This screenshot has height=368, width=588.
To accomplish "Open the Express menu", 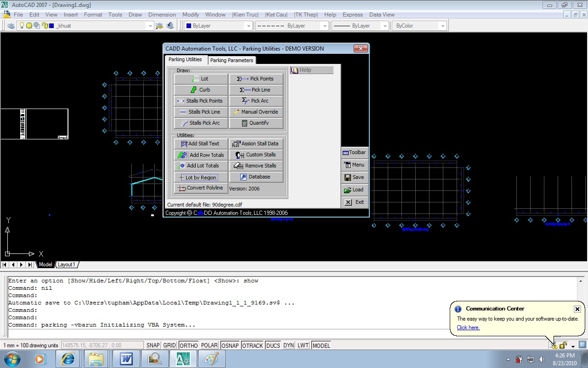I will [353, 15].
